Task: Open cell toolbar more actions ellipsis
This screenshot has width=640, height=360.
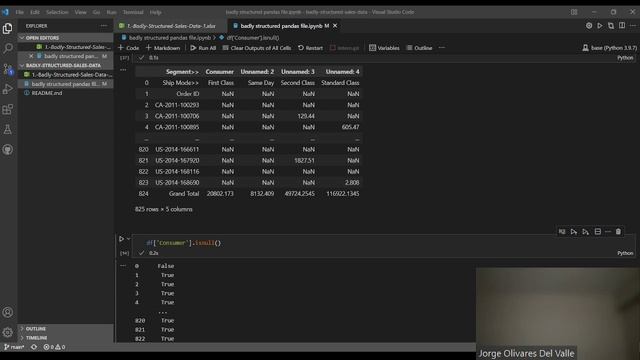Action: click(x=608, y=232)
